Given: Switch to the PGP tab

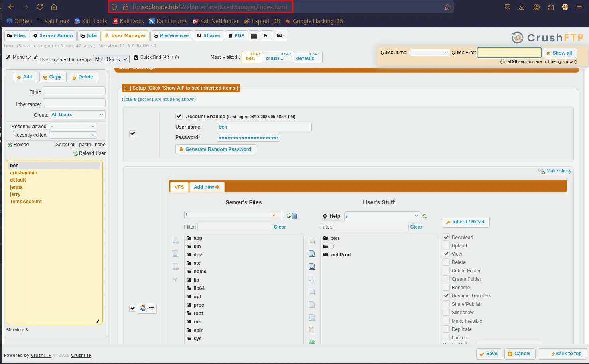Looking at the screenshot, I should tap(236, 35).
